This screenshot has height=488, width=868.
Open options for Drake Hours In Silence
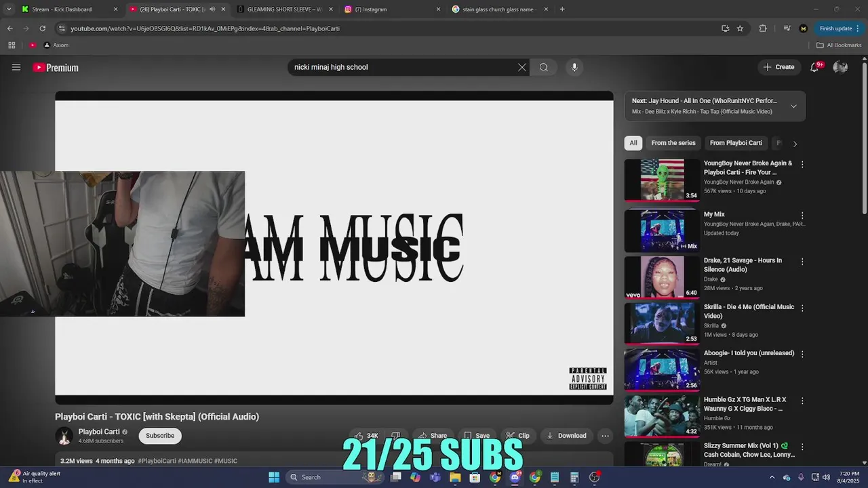point(802,262)
